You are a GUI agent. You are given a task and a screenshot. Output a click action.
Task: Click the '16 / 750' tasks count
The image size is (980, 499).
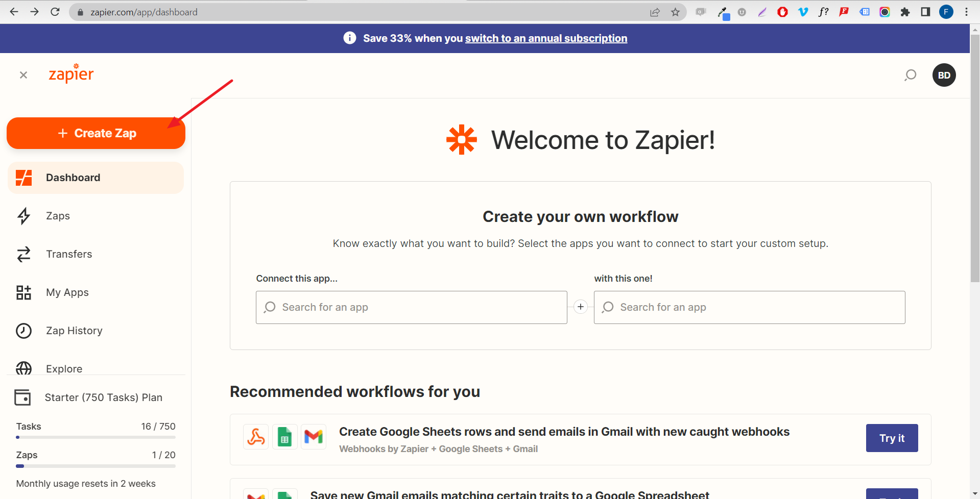coord(158,427)
